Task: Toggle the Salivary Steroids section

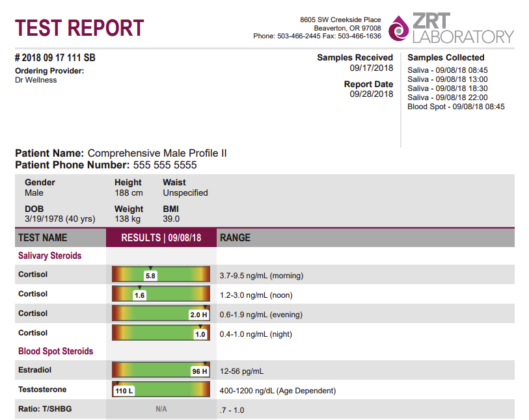Action: pyautogui.click(x=49, y=256)
